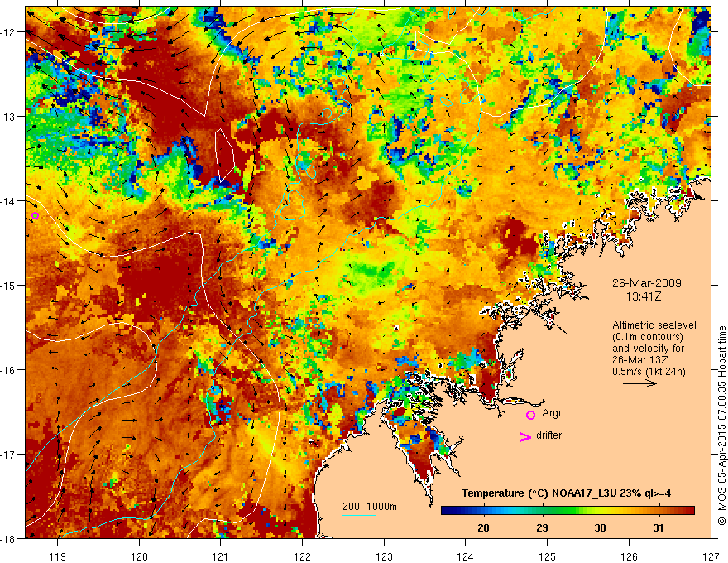Image resolution: width=728 pixels, height=563 pixels.
Task: Click latitude axis label -14
Action: point(8,201)
